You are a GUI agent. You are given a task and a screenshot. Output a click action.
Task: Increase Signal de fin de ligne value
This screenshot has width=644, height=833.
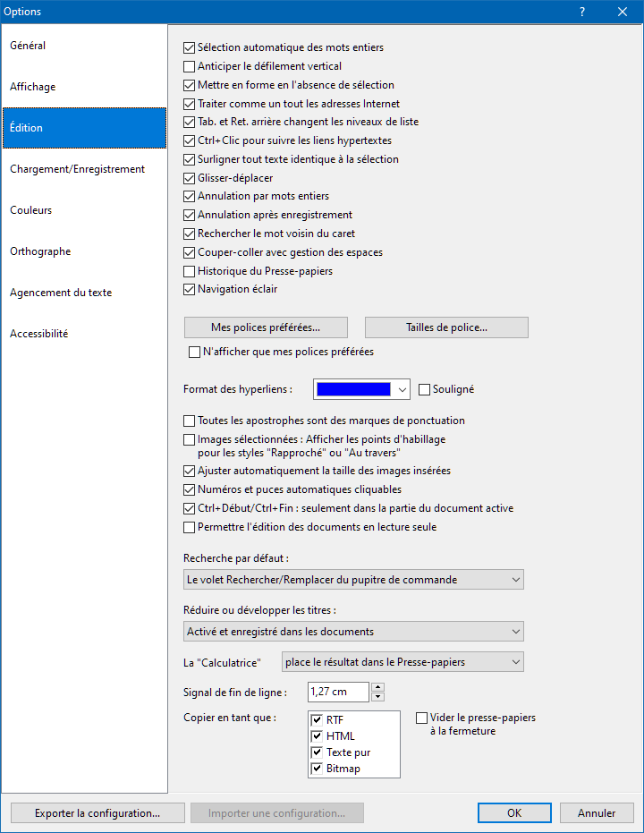point(377,687)
